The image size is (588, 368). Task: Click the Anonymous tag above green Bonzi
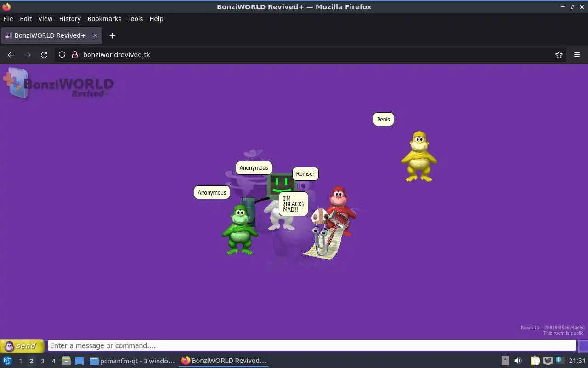(x=212, y=193)
